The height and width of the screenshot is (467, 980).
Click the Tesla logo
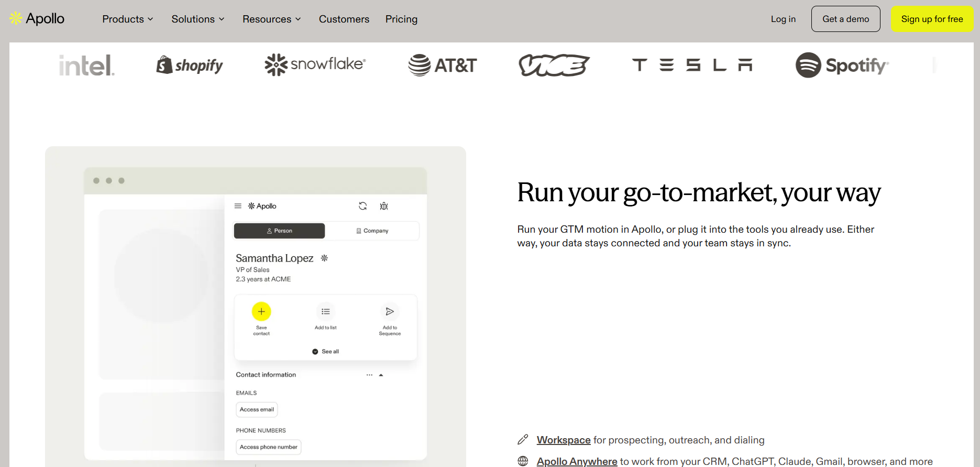tap(692, 65)
